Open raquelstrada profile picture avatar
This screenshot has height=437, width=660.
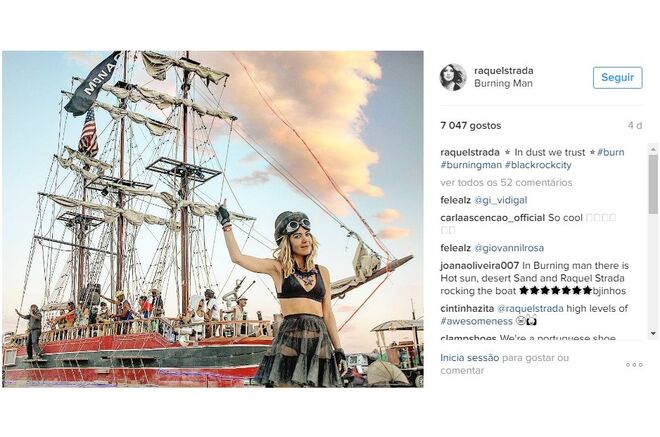tap(453, 77)
